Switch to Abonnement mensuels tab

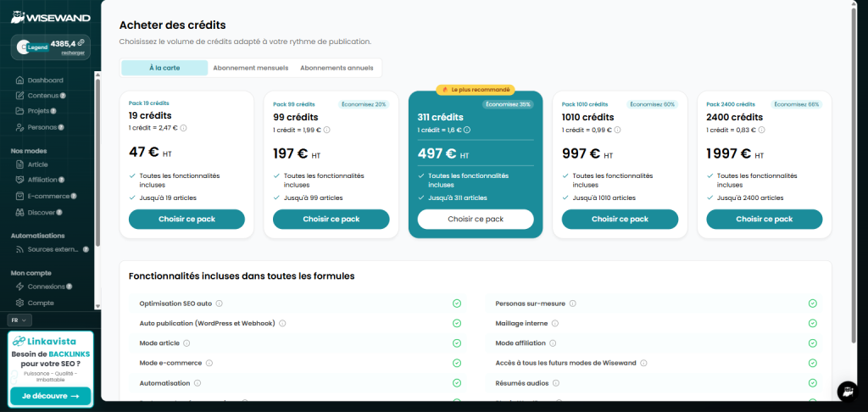(251, 68)
